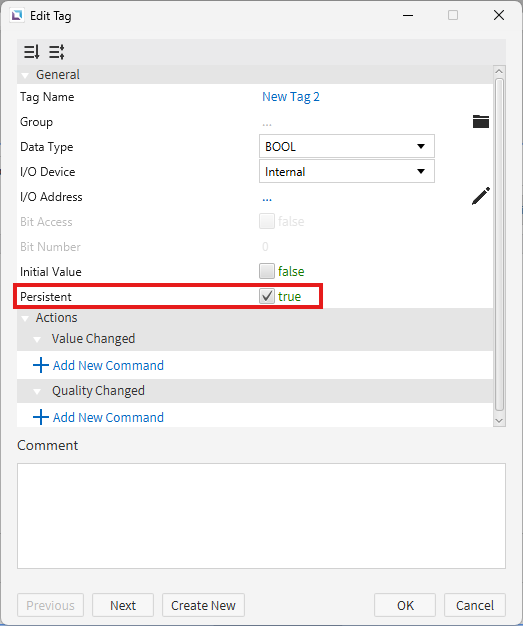Open the Data Type BOOL dropdown

click(347, 147)
